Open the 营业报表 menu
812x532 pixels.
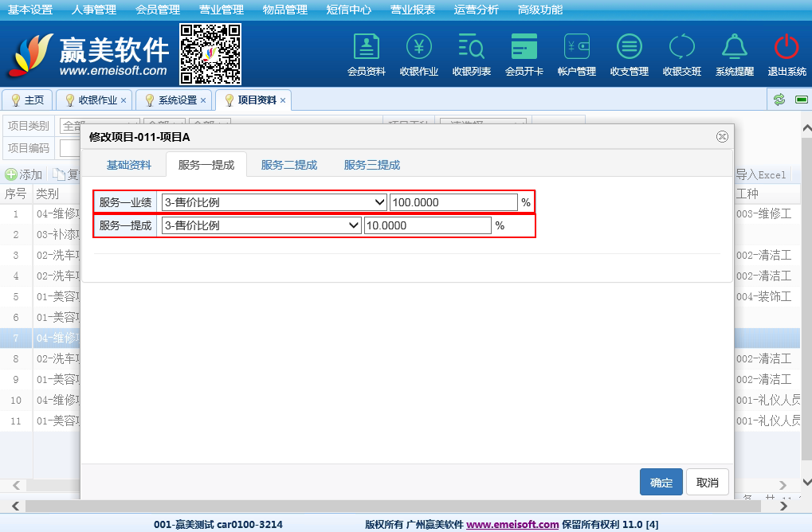click(x=412, y=10)
